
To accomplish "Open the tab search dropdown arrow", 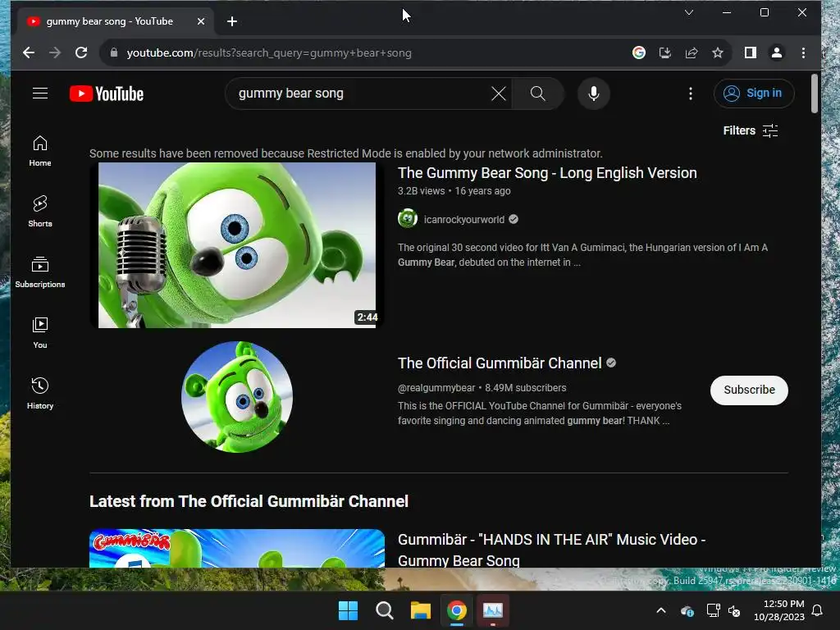I will [x=689, y=12].
